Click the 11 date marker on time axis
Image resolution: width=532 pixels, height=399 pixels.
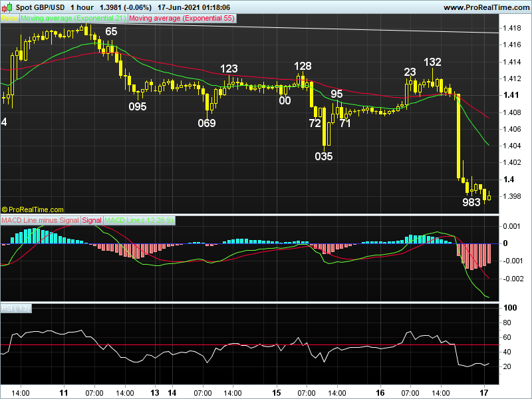tap(64, 393)
